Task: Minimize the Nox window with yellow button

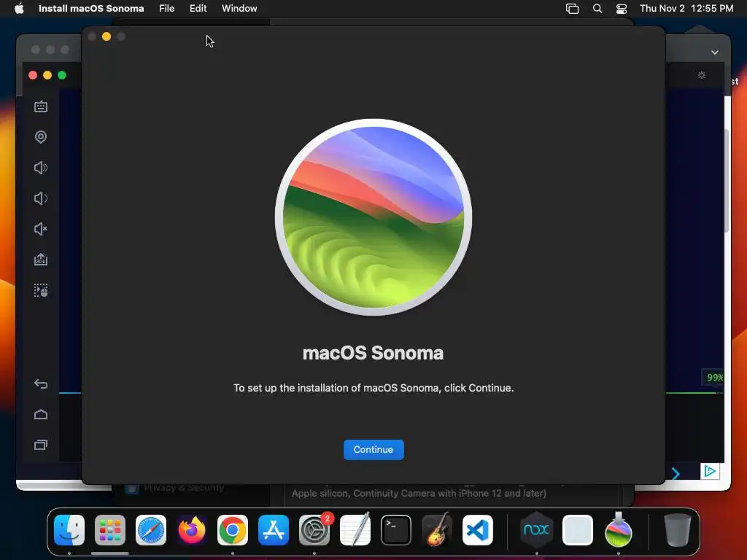Action: click(x=47, y=75)
